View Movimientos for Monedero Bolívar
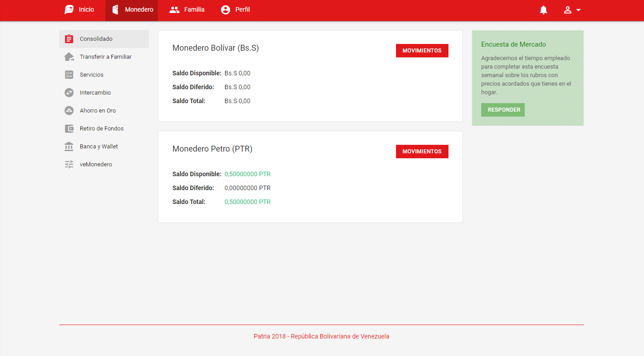Screen dimensions: 644x356 click(422, 51)
